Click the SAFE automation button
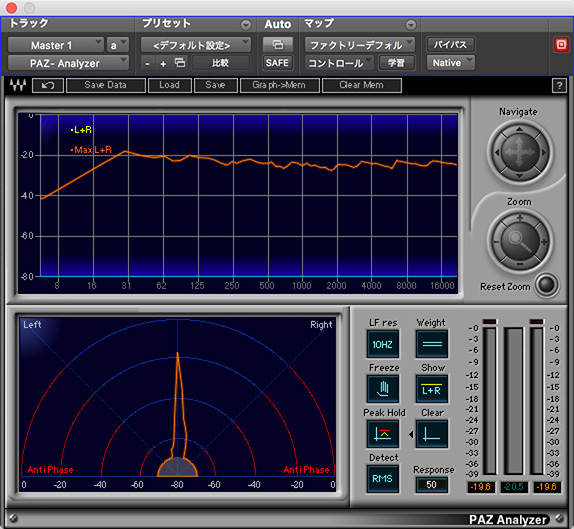 [x=277, y=63]
